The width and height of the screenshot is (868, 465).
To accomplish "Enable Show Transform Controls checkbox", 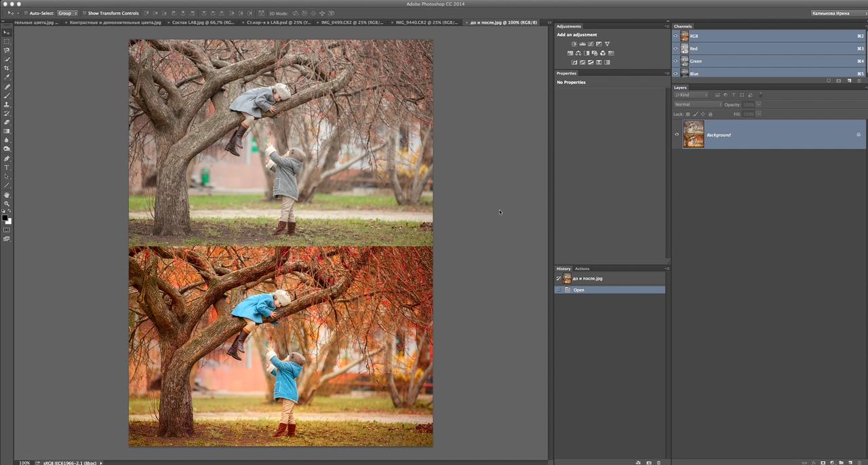I will [x=84, y=13].
